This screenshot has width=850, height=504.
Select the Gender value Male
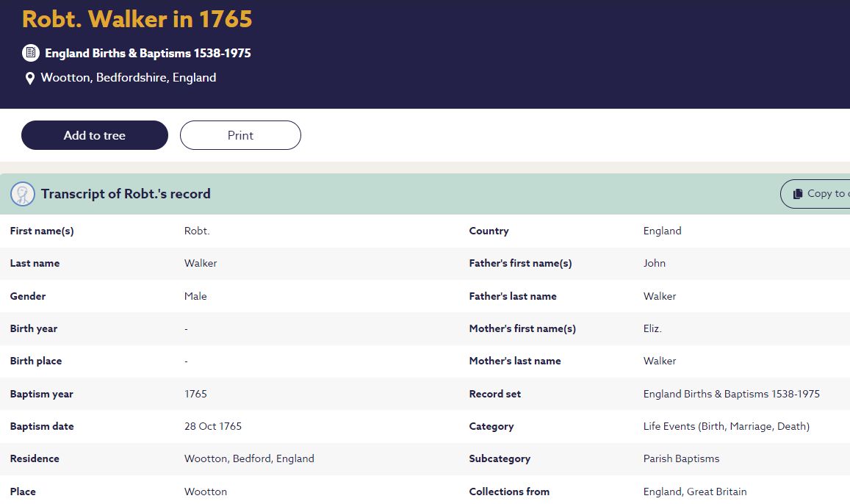coord(195,296)
